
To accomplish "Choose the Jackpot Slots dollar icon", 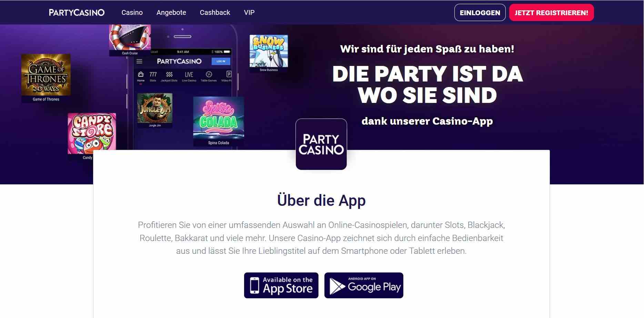I will (169, 77).
